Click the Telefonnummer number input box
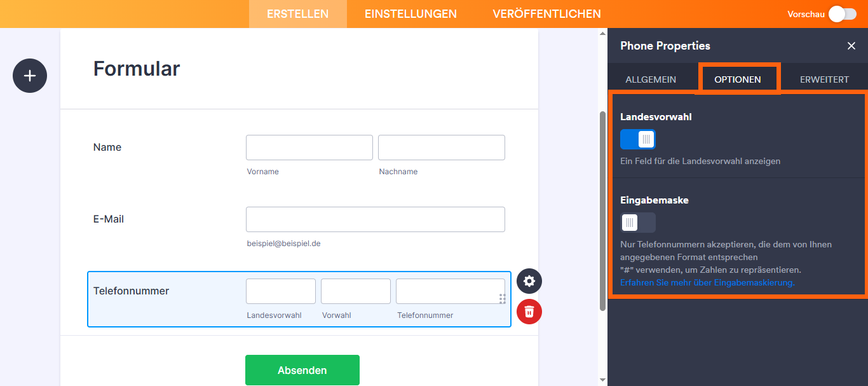The width and height of the screenshot is (868, 386). tap(451, 291)
